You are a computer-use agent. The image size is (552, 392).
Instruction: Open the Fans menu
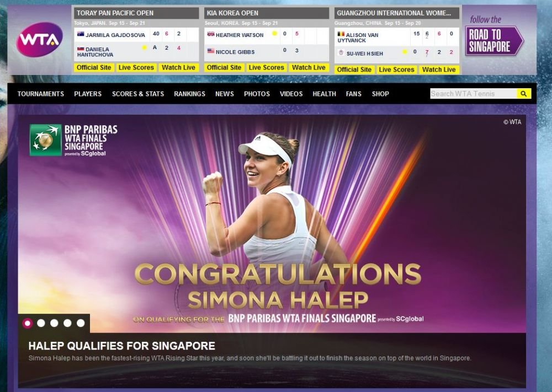coord(353,94)
